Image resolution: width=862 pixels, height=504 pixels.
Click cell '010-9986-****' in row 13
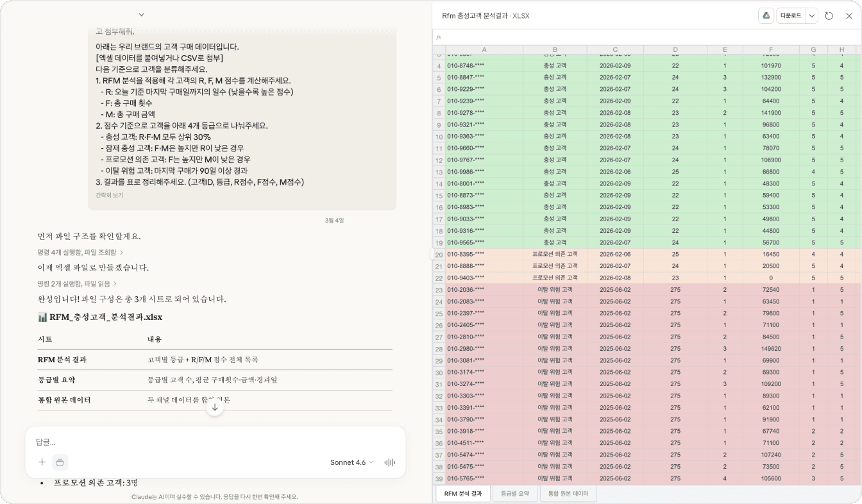pos(484,172)
